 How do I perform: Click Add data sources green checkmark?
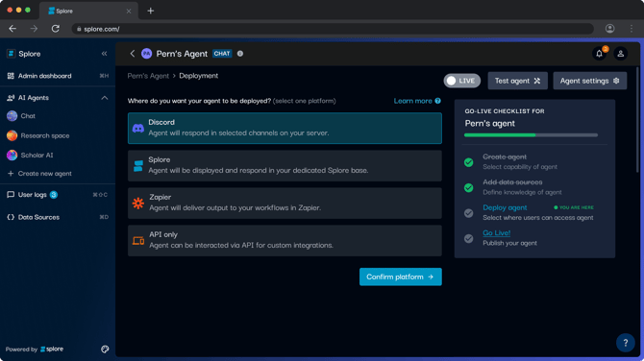[469, 188]
